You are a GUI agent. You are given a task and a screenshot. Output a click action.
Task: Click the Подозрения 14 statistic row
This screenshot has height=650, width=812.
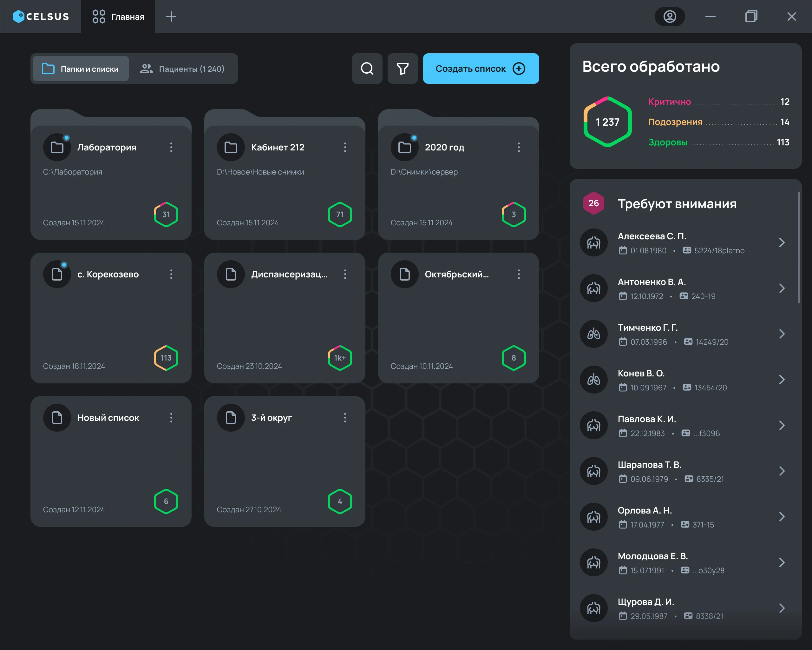(x=719, y=122)
